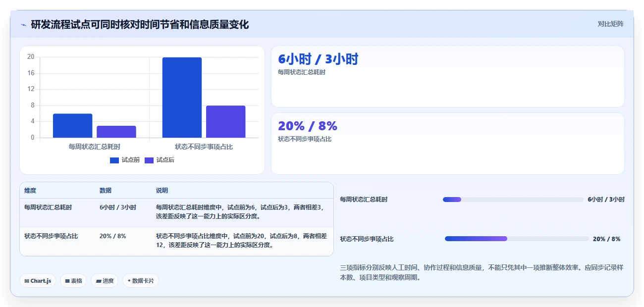Image resolution: width=644 pixels, height=307 pixels.
Task: Click the Chart.js tag
Action: point(38,281)
